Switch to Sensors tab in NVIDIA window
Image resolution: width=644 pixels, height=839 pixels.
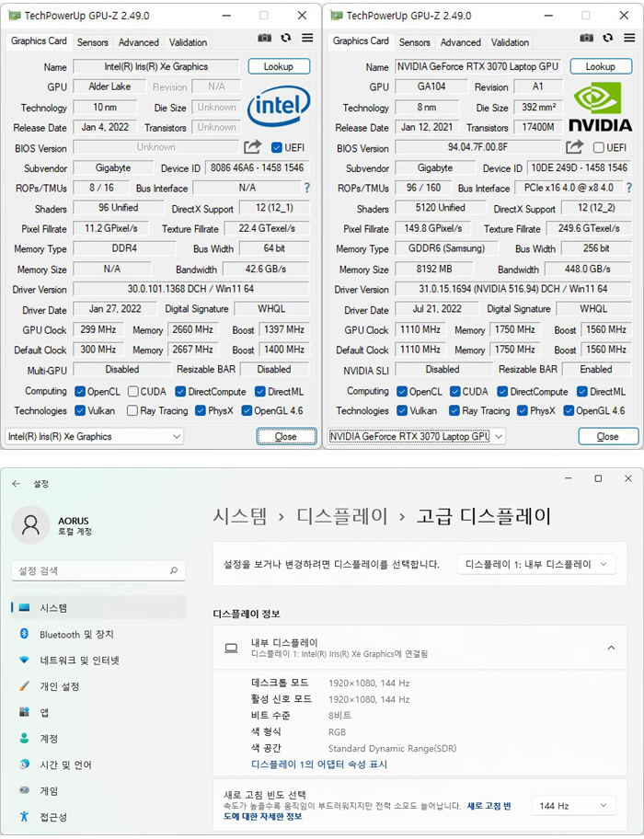(x=414, y=42)
